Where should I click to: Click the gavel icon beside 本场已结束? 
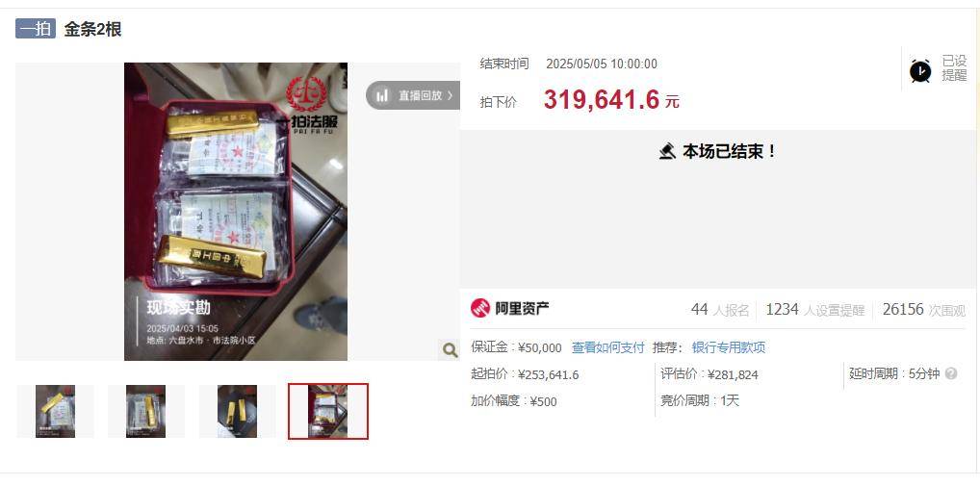(x=667, y=151)
